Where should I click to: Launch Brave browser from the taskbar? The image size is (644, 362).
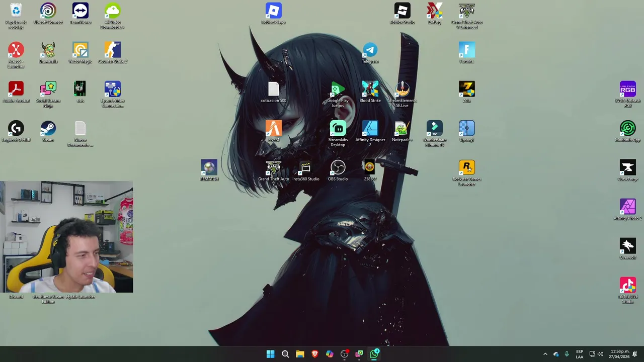(315, 354)
